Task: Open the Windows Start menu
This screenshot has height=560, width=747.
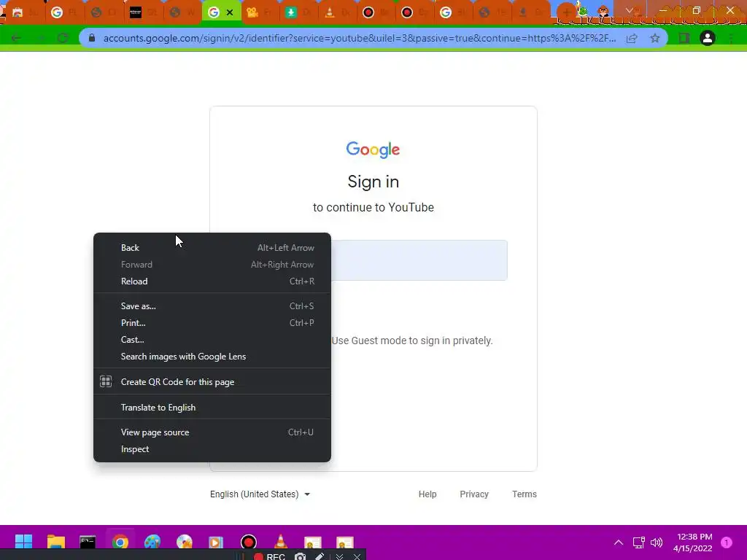Action: (23, 542)
